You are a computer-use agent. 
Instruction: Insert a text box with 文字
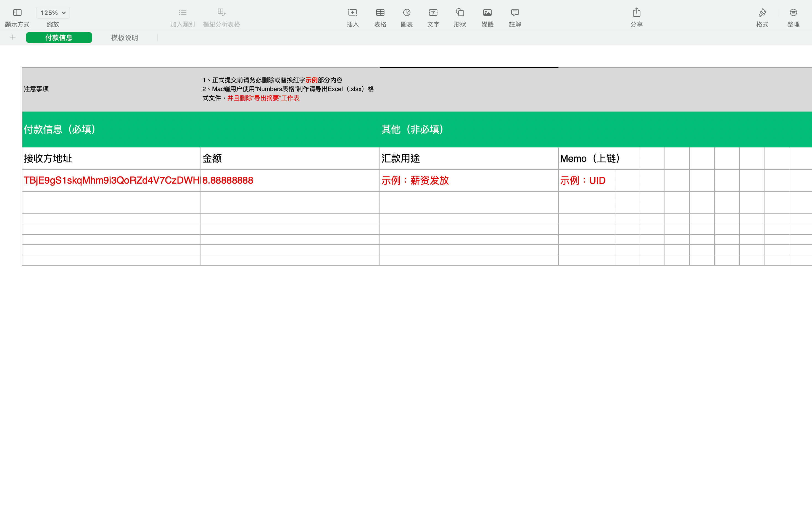(433, 13)
